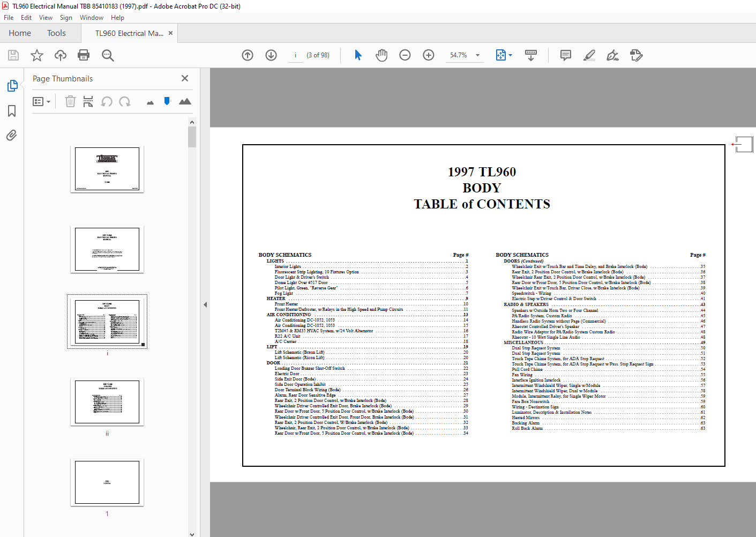The width and height of the screenshot is (756, 537).
Task: Open the stamp tool
Action: click(x=637, y=55)
